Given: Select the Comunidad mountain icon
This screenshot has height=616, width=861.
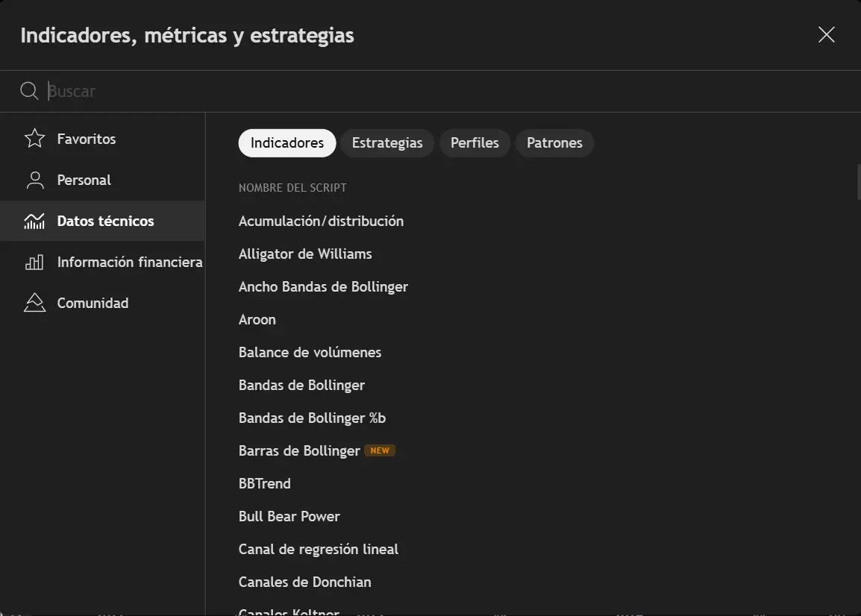Looking at the screenshot, I should click(34, 302).
